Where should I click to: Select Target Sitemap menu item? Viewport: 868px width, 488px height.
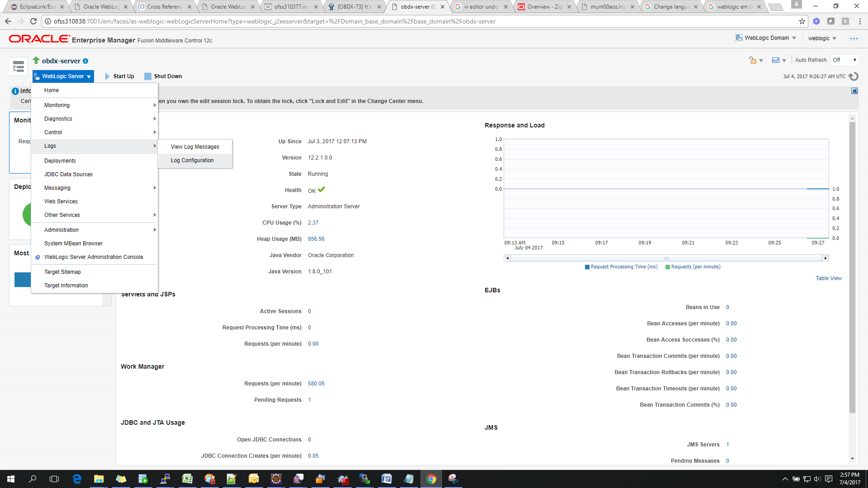tap(94, 272)
